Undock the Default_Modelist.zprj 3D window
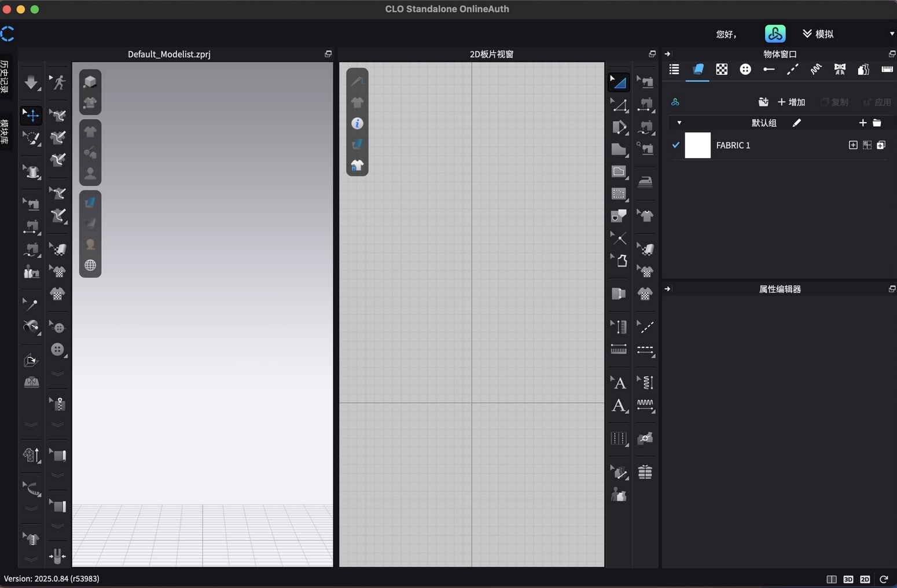Screen dimensions: 897x588 click(x=328, y=54)
